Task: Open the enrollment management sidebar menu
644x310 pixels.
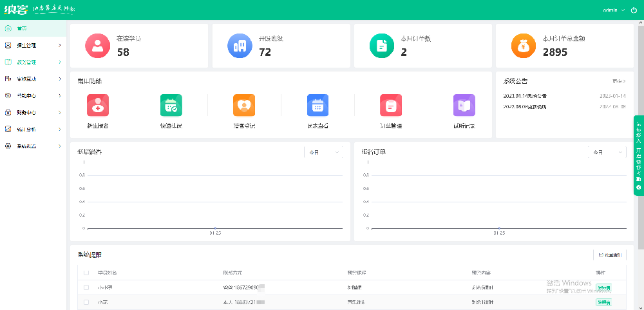Action: point(33,45)
